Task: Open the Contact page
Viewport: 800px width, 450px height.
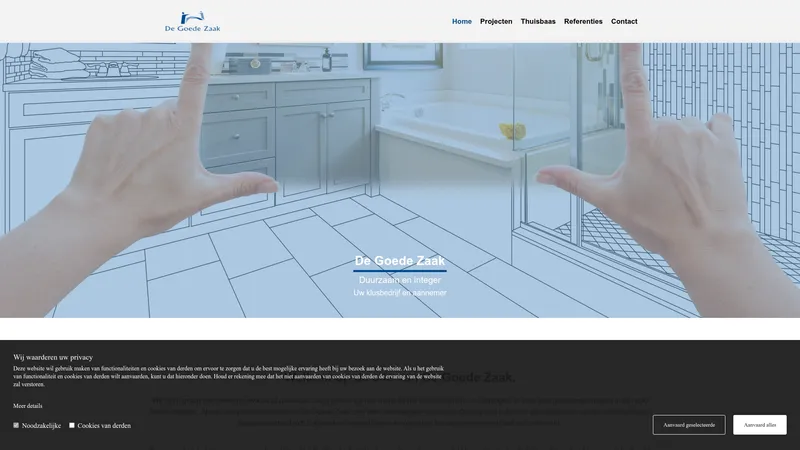Action: coord(624,21)
